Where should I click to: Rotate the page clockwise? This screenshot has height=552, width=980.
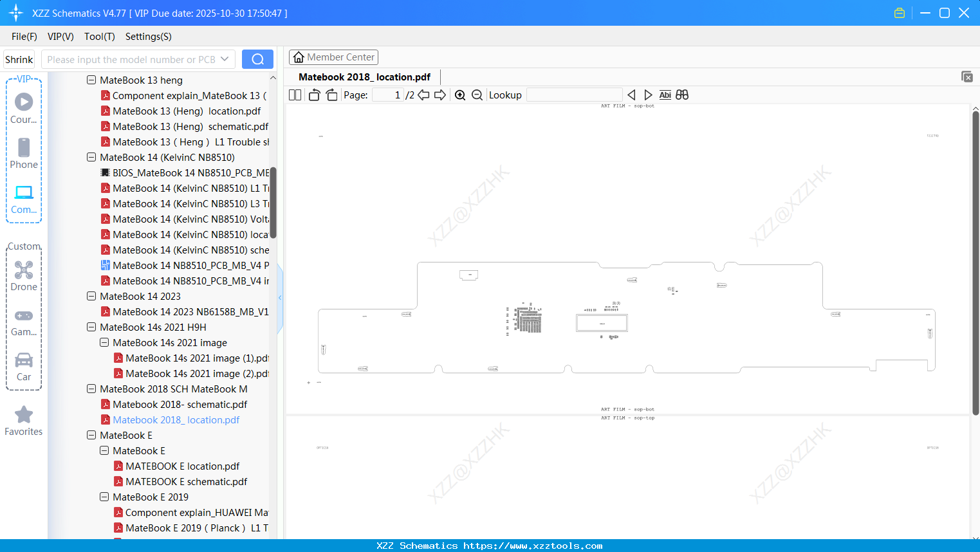331,95
